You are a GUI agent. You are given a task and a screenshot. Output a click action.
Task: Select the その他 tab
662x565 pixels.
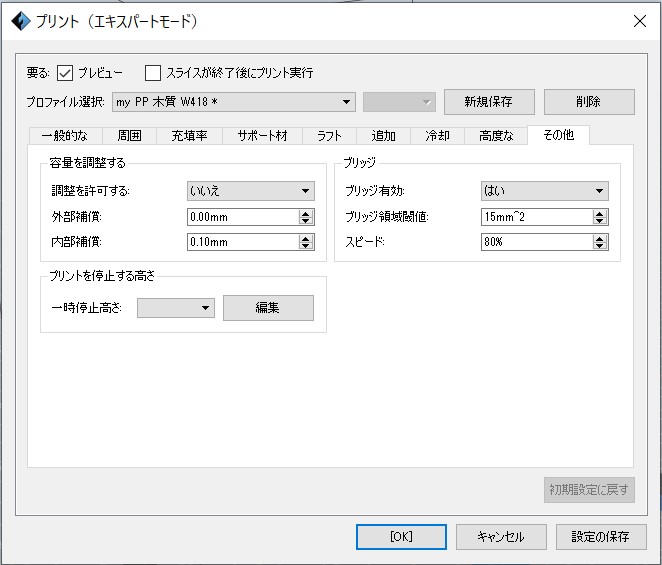point(559,135)
